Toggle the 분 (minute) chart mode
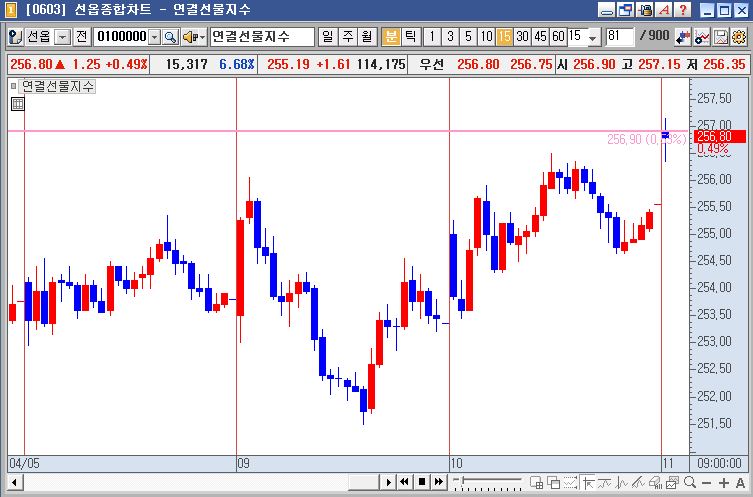The height and width of the screenshot is (497, 753). (391, 37)
